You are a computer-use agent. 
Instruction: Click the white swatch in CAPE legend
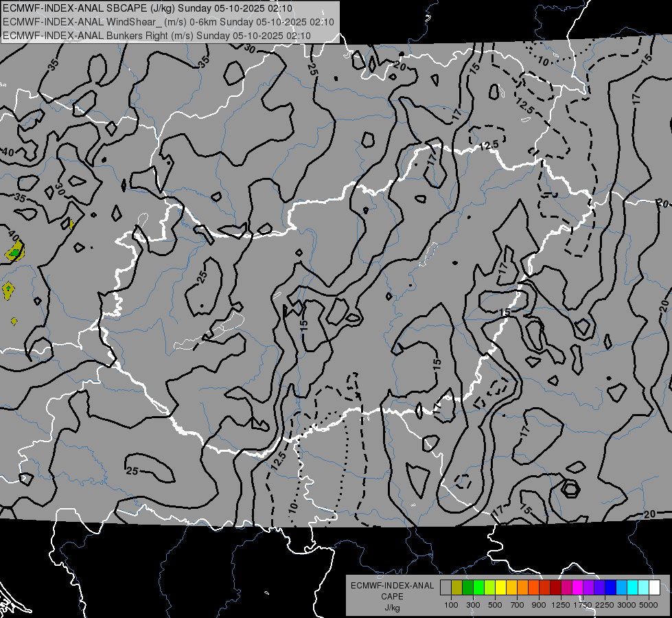point(654,587)
